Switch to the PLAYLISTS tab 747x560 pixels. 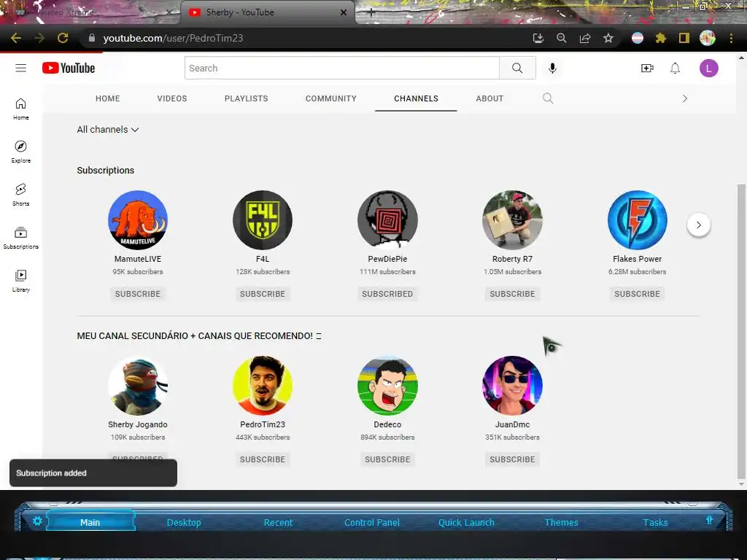(247, 98)
